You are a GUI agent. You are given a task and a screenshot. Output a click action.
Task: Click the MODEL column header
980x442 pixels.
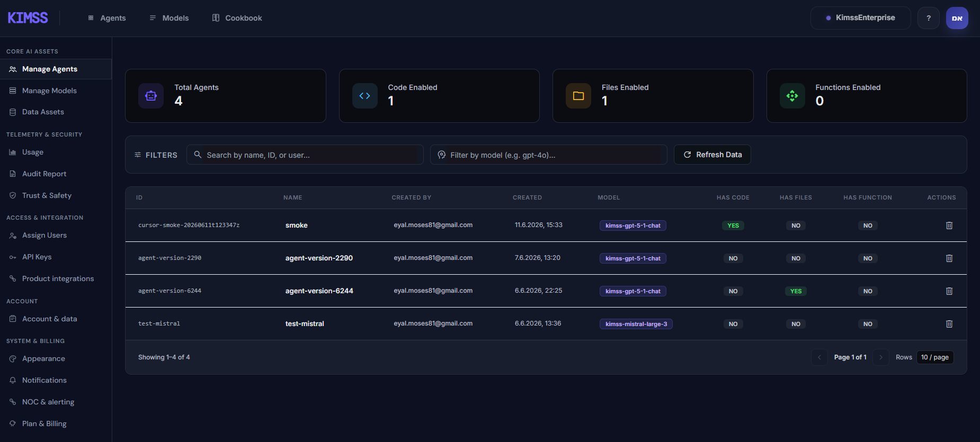[x=609, y=197]
